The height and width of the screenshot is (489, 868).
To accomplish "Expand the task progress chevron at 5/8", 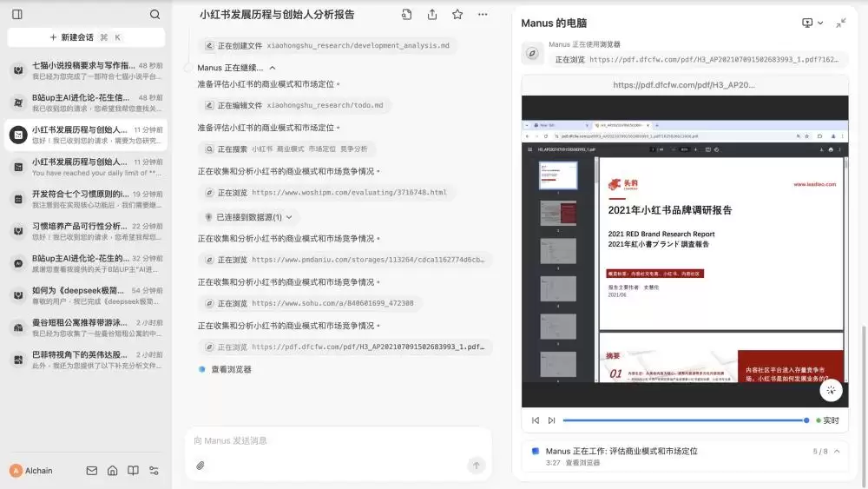I will 837,452.
